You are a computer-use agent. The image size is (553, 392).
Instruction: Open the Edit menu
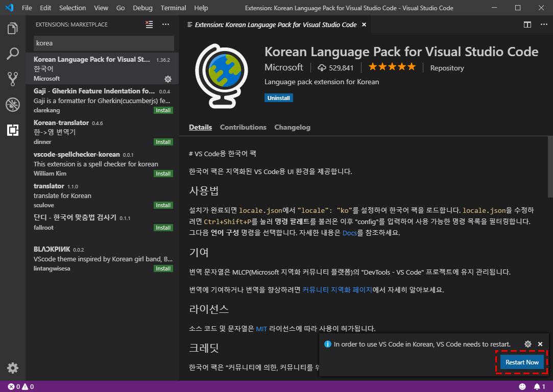45,8
